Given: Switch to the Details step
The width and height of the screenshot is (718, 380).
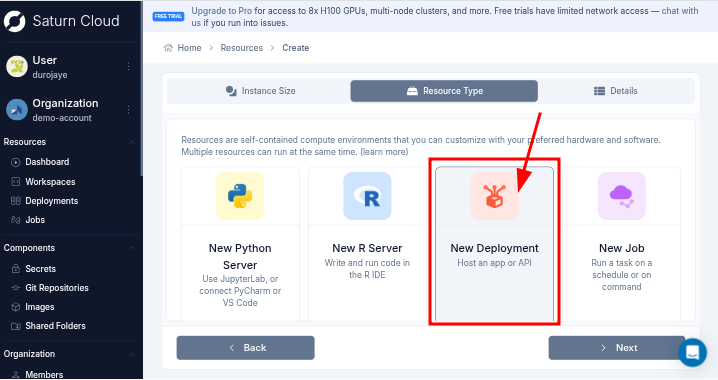Looking at the screenshot, I should coord(616,91).
